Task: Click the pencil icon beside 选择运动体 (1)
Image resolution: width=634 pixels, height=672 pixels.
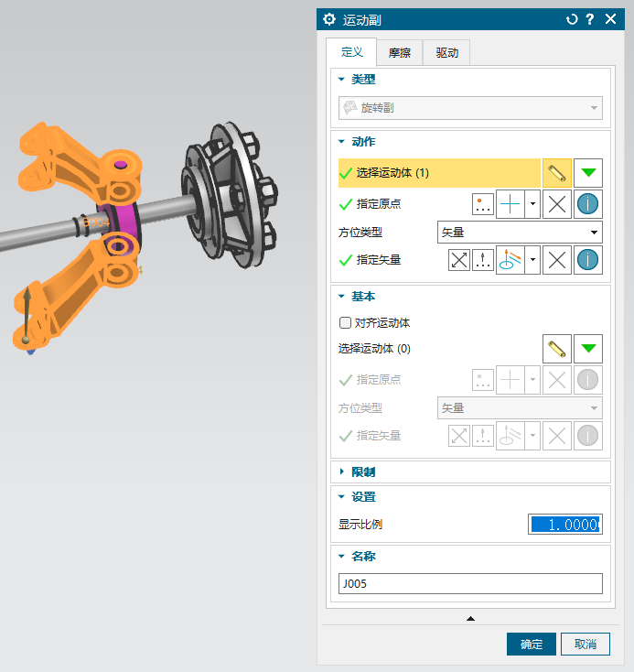Action: point(556,173)
